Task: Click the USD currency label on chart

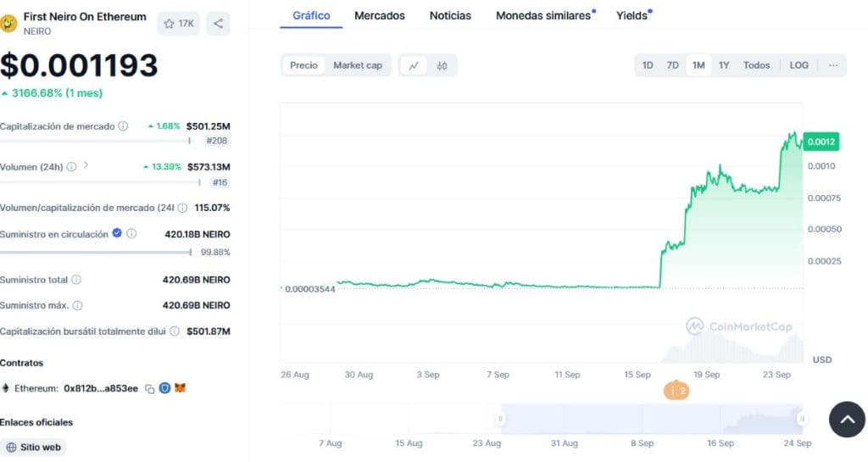Action: coord(822,359)
